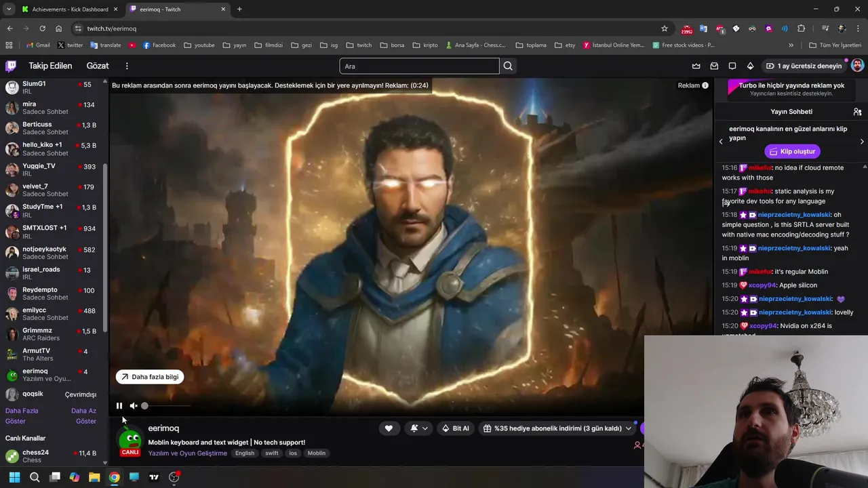Open the Chrome three-dot menu

pos(858,28)
